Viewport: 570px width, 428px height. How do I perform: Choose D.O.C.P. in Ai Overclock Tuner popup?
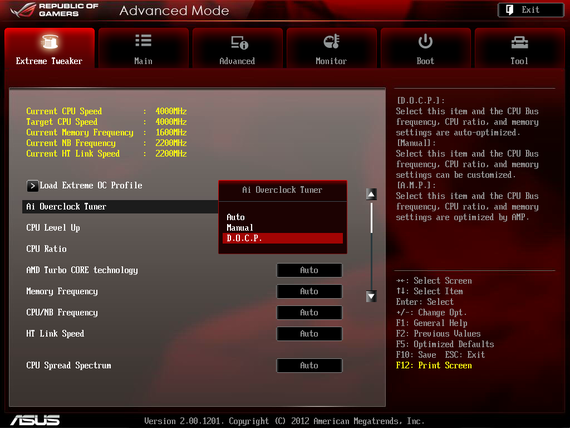(x=282, y=238)
